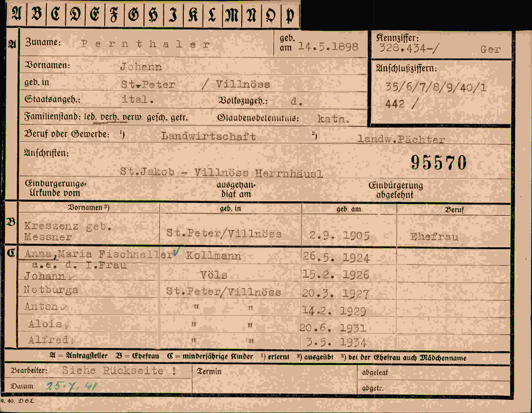Select the index tab letter F
This screenshot has height=413, width=532.
(x=114, y=15)
